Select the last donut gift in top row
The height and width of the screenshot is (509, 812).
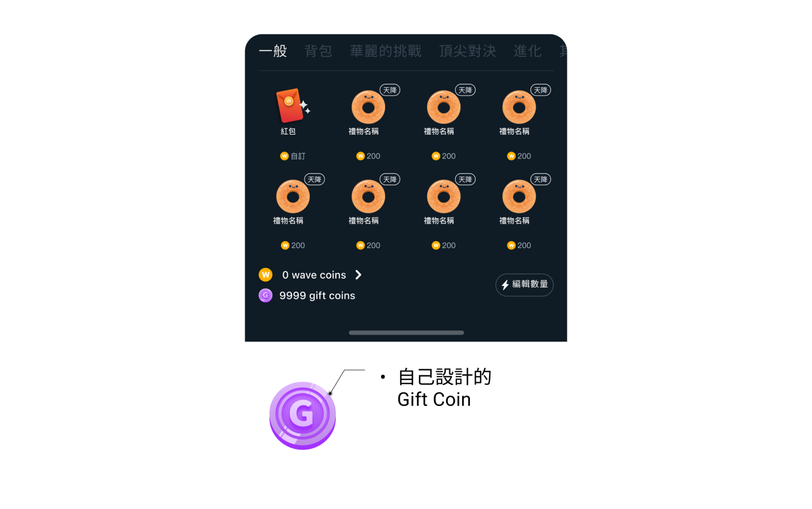point(519,107)
